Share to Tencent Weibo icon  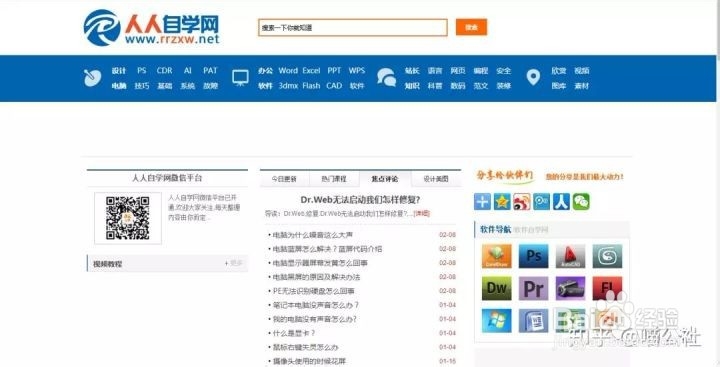point(541,202)
